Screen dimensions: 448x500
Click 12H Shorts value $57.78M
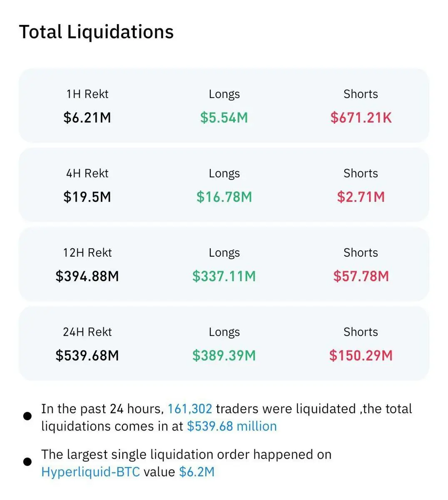(361, 276)
